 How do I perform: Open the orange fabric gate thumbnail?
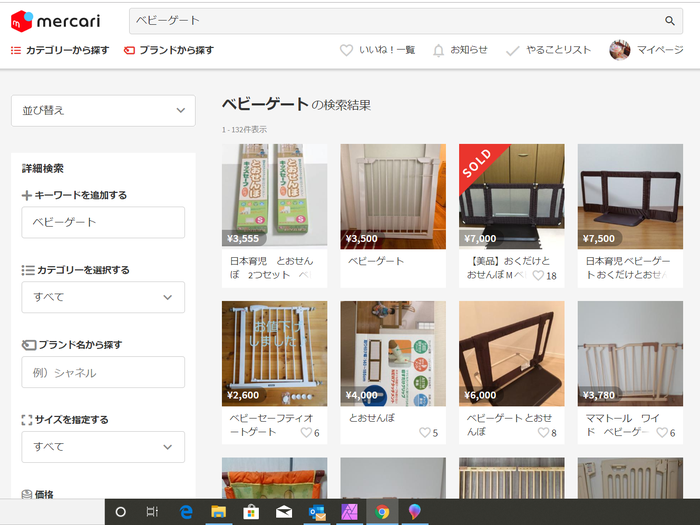coord(275,478)
